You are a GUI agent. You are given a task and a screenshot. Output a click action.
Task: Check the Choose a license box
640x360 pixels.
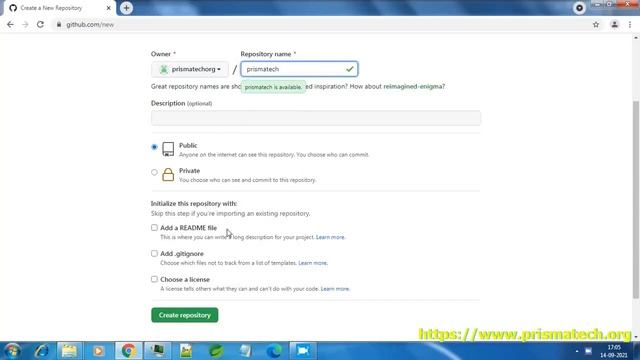(x=154, y=279)
